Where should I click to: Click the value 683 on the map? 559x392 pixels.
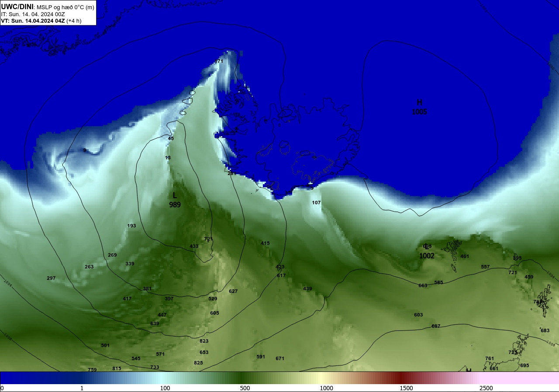coord(545,330)
